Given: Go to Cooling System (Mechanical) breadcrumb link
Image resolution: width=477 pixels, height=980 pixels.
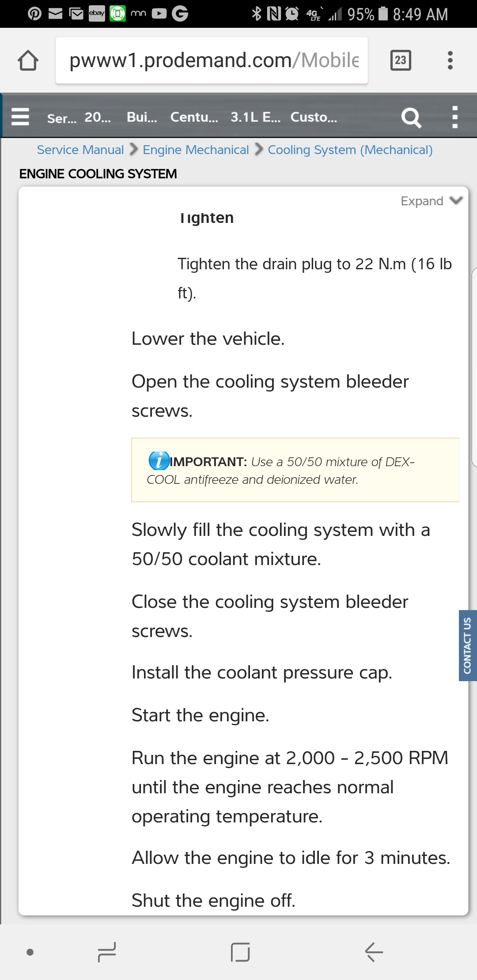Looking at the screenshot, I should [x=350, y=150].
